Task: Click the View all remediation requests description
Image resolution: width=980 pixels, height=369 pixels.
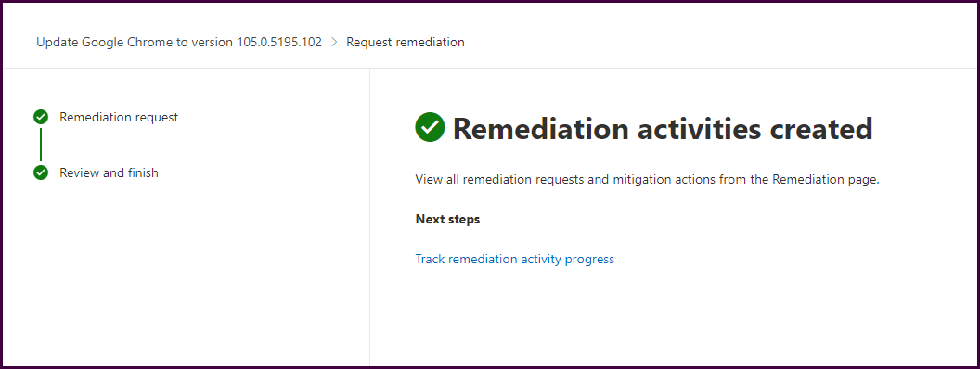Action: (648, 180)
